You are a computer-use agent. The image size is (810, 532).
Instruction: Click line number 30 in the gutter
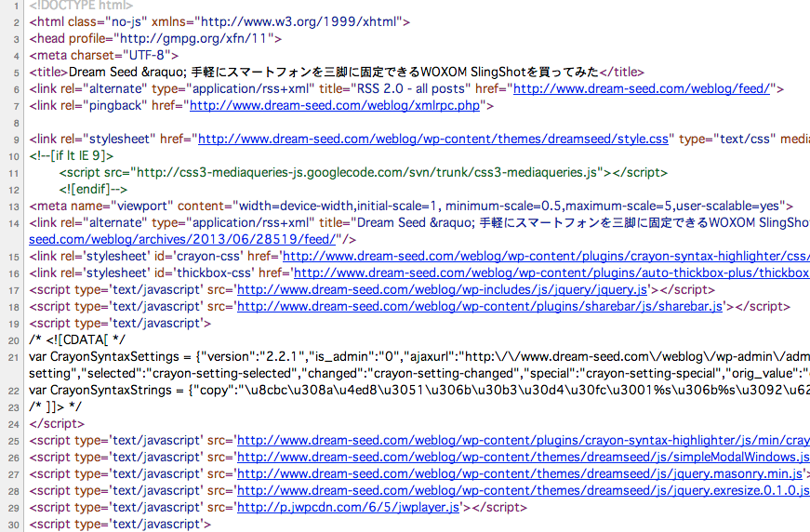click(13, 525)
